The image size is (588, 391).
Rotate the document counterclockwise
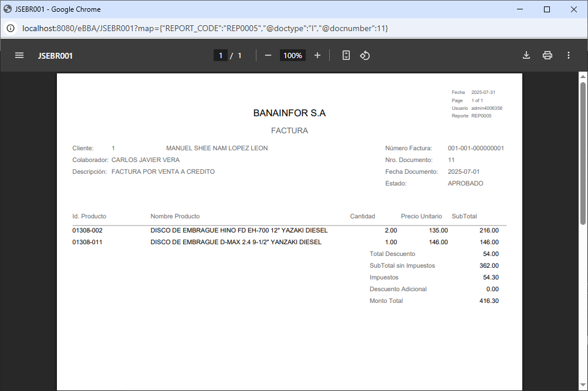(x=364, y=55)
